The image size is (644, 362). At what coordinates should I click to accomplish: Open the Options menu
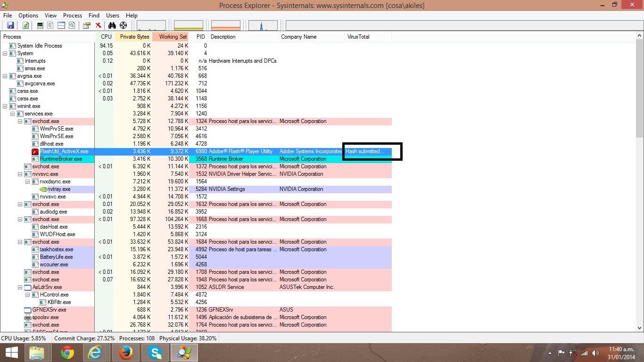pos(28,15)
